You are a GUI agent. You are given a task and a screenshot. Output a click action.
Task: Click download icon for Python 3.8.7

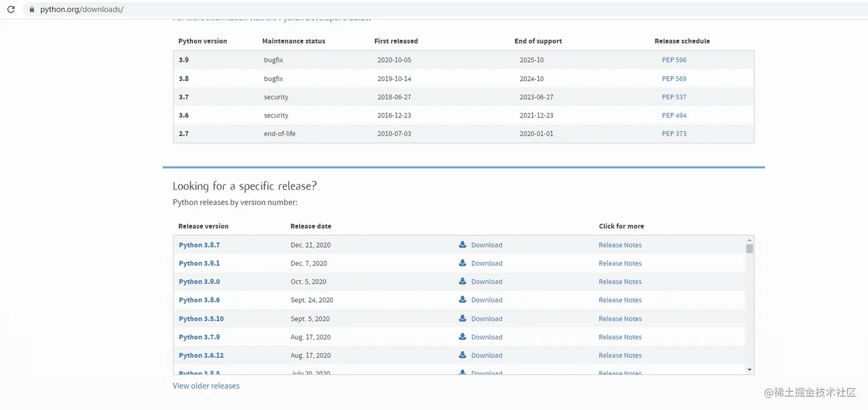tap(463, 245)
